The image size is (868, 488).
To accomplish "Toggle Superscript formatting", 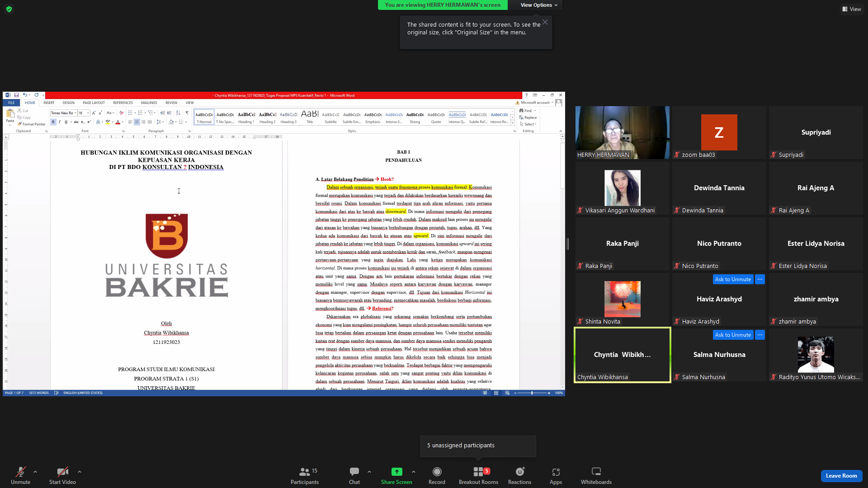I will point(89,122).
